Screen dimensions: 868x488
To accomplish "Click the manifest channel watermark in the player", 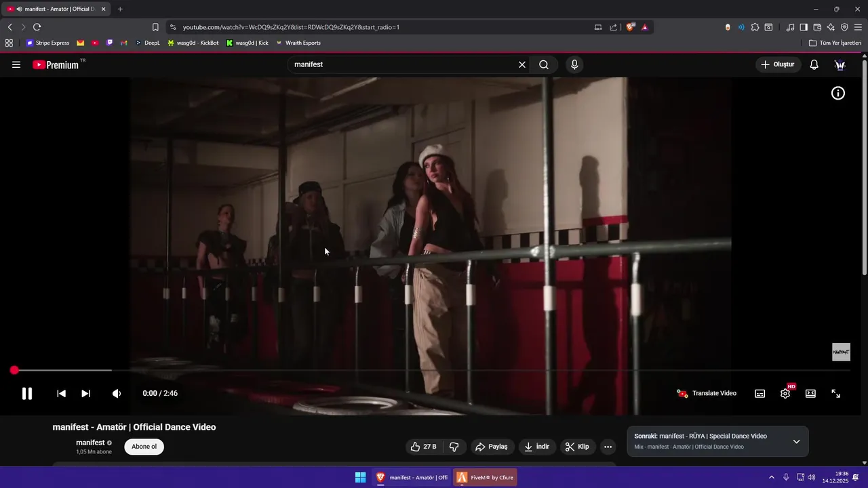I will (x=841, y=352).
